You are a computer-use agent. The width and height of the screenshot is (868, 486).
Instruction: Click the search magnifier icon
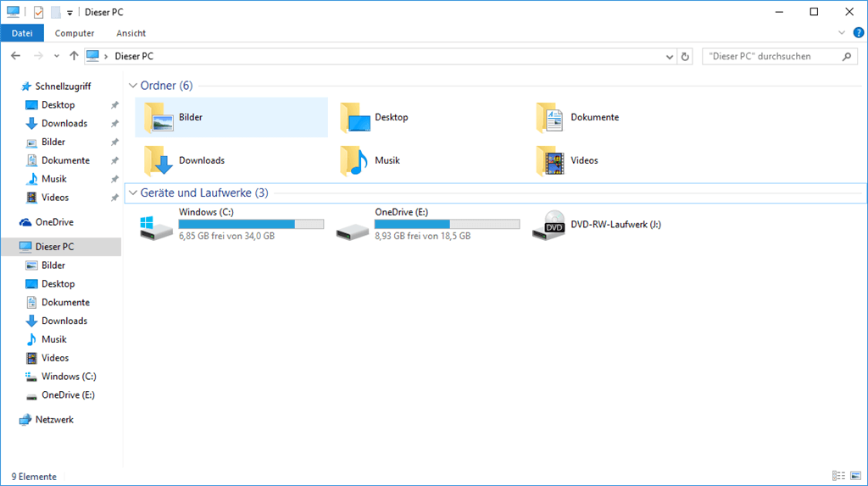click(x=847, y=57)
